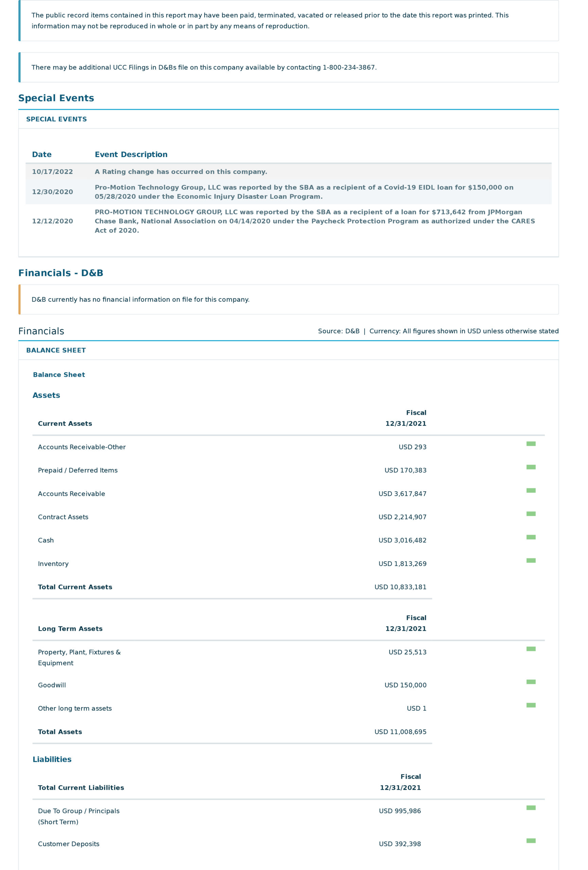Click green indicator on the Goodwill row
Viewport: 588px width, 870px height.
point(531,682)
